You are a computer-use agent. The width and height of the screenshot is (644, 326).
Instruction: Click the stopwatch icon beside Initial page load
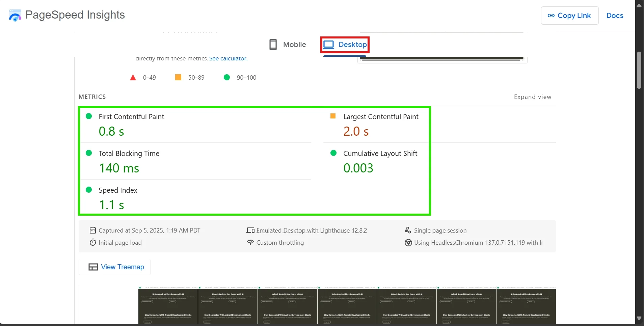[x=93, y=243]
